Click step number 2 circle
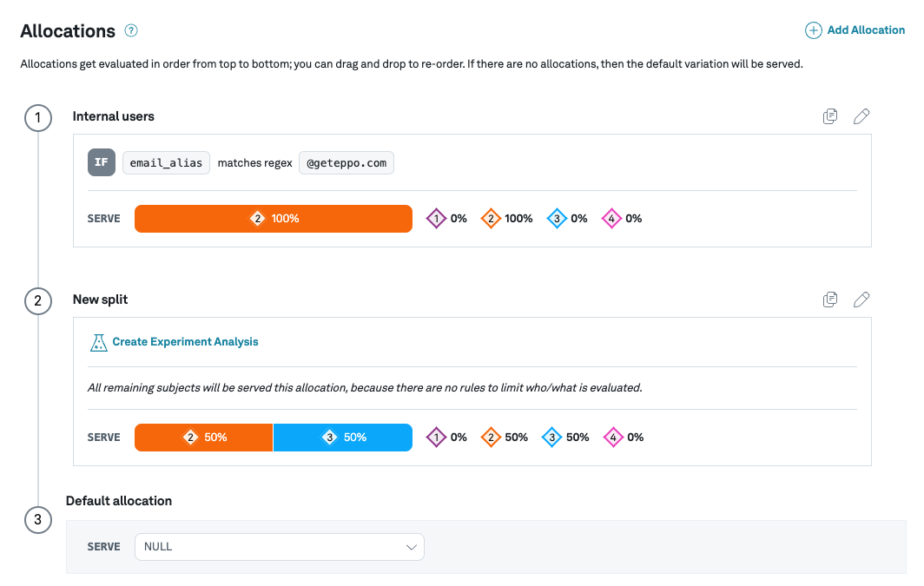Image resolution: width=924 pixels, height=586 pixels. 38,301
